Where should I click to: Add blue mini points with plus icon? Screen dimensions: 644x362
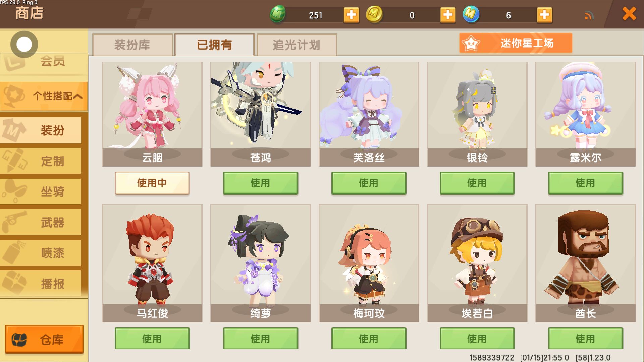click(x=544, y=15)
